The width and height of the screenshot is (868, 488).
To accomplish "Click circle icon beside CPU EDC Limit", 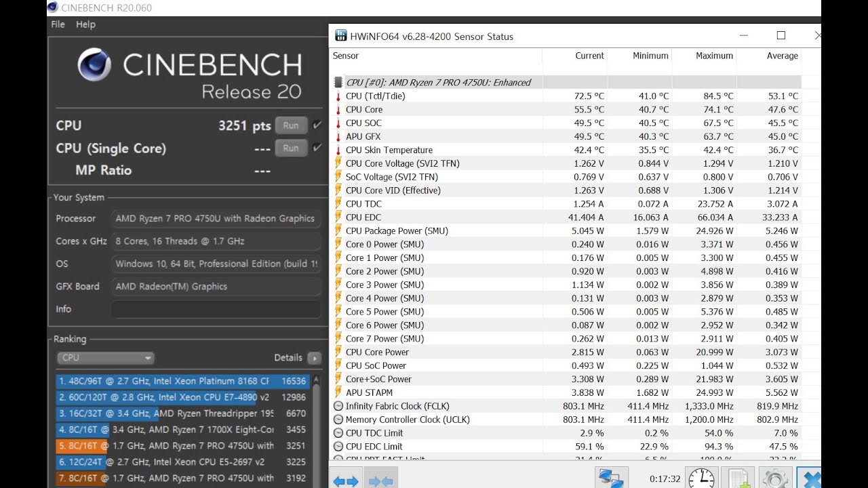I will [x=338, y=447].
